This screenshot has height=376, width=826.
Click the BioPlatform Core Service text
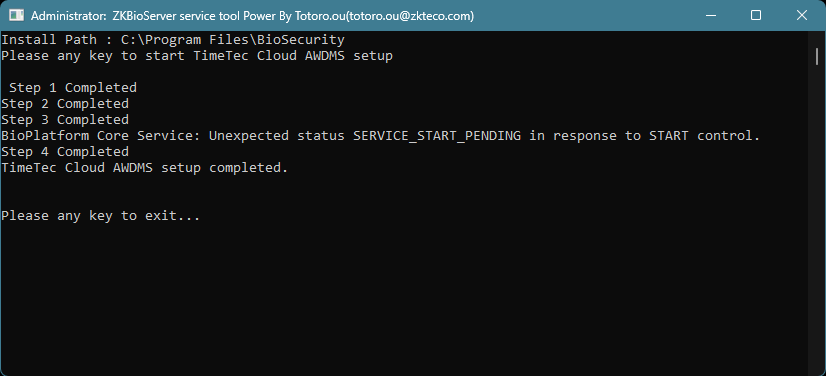coord(101,136)
